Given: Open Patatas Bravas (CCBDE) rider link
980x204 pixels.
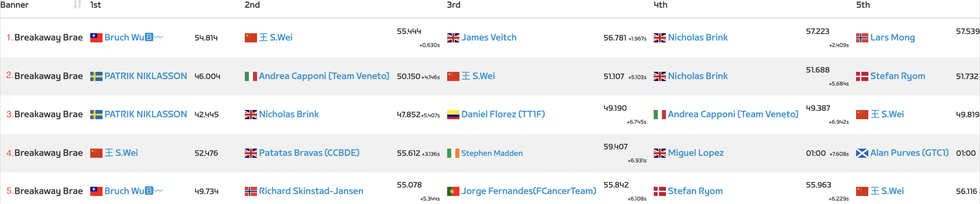Looking at the screenshot, I should click(309, 153).
